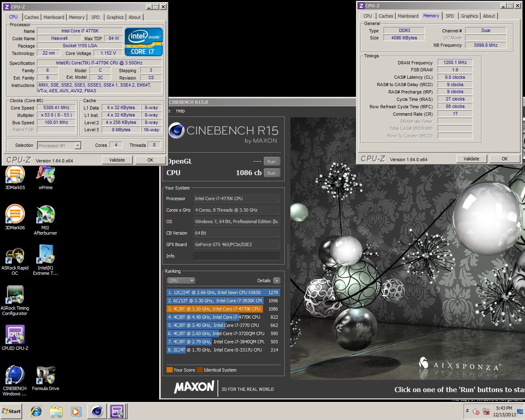Click Cinebench icon in the taskbar
Viewport: 525px width, 420px height.
coord(97,411)
